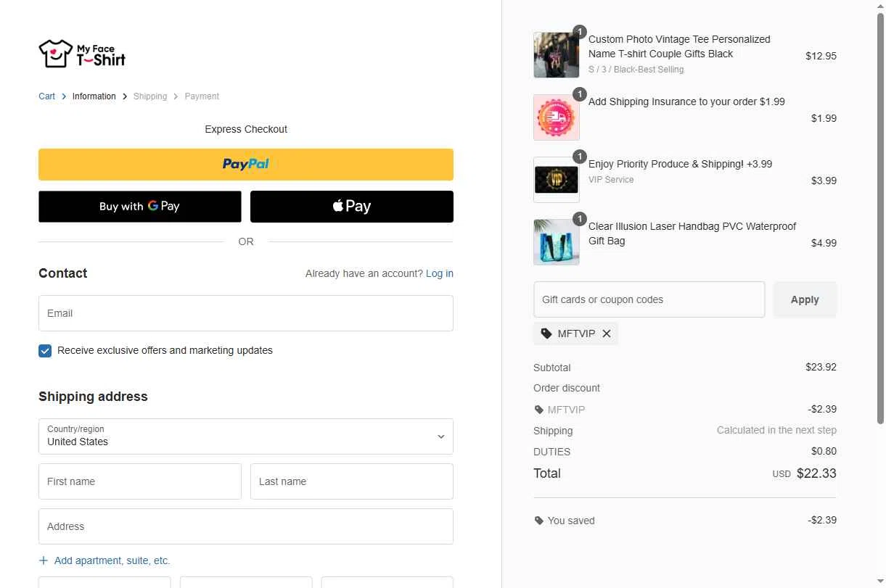Focus the Last name field
The image size is (886, 588).
(352, 481)
